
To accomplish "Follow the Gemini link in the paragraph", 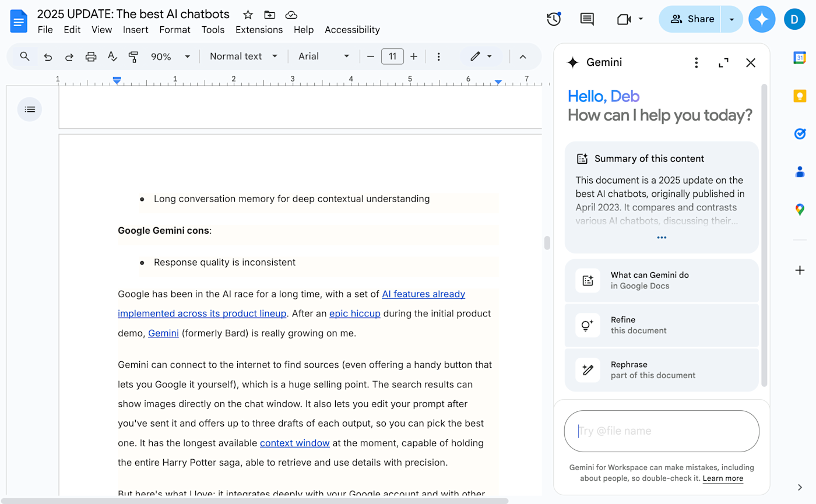I will 163,333.
